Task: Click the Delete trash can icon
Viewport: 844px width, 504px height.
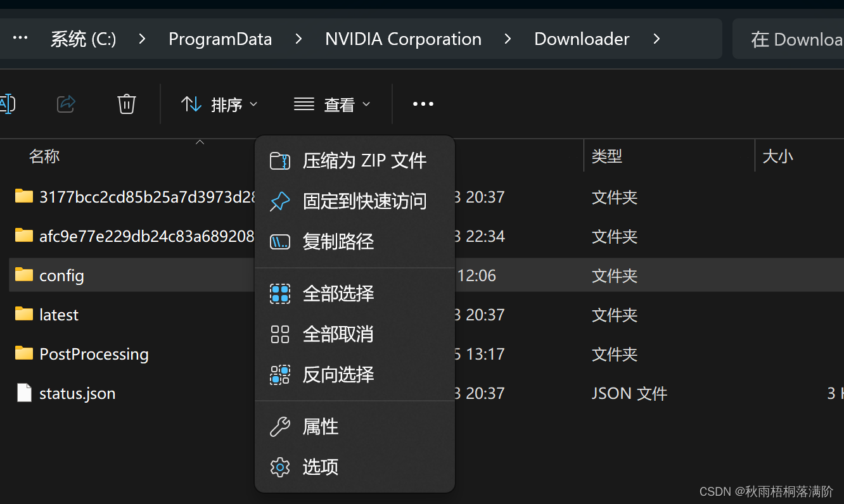Action: click(127, 104)
